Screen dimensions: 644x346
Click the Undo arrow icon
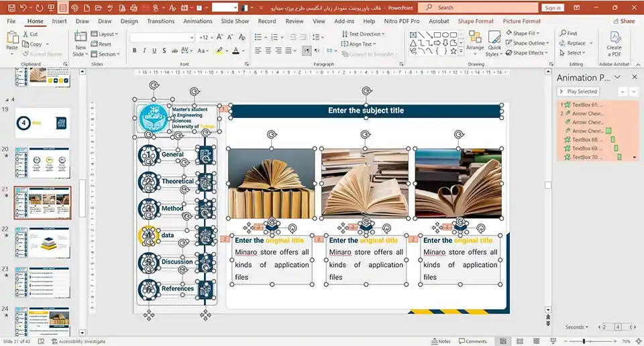[23, 8]
